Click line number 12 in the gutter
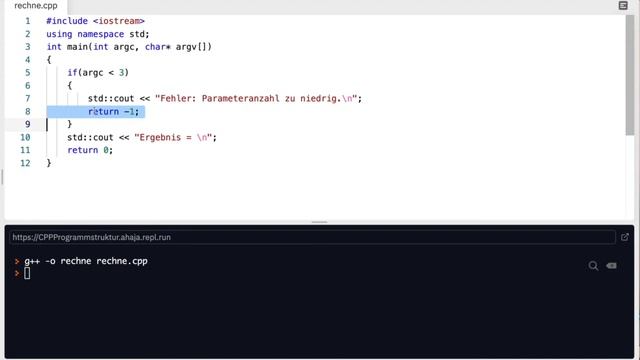This screenshot has height=360, width=640. tap(25, 163)
